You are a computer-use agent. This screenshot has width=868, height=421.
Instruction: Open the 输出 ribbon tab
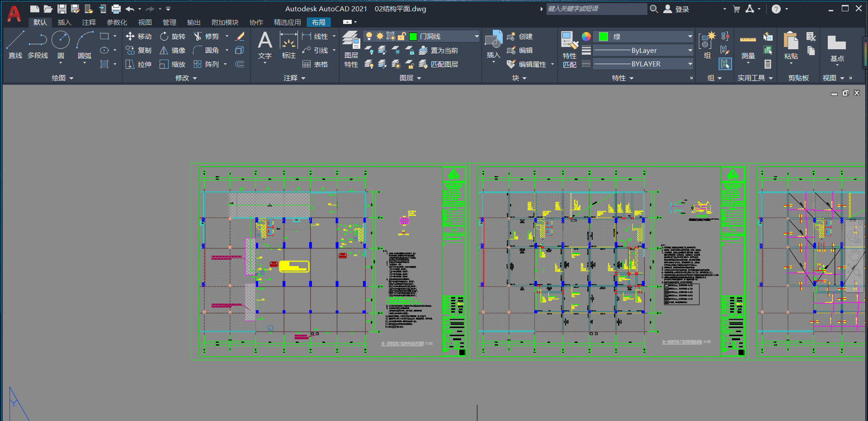coord(193,22)
